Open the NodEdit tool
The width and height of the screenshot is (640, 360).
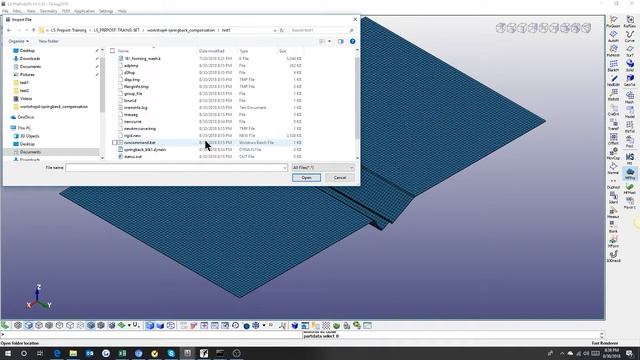point(613,80)
